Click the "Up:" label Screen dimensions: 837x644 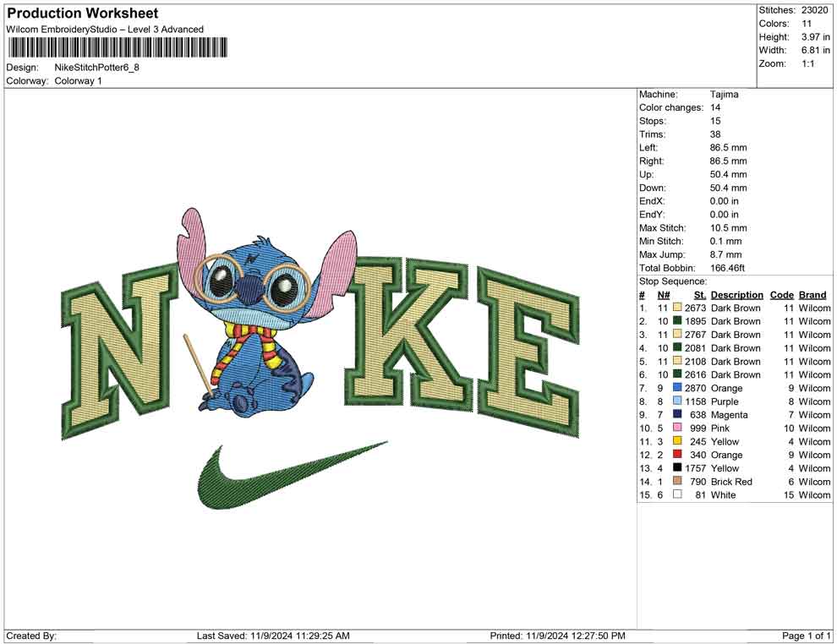[x=646, y=174]
